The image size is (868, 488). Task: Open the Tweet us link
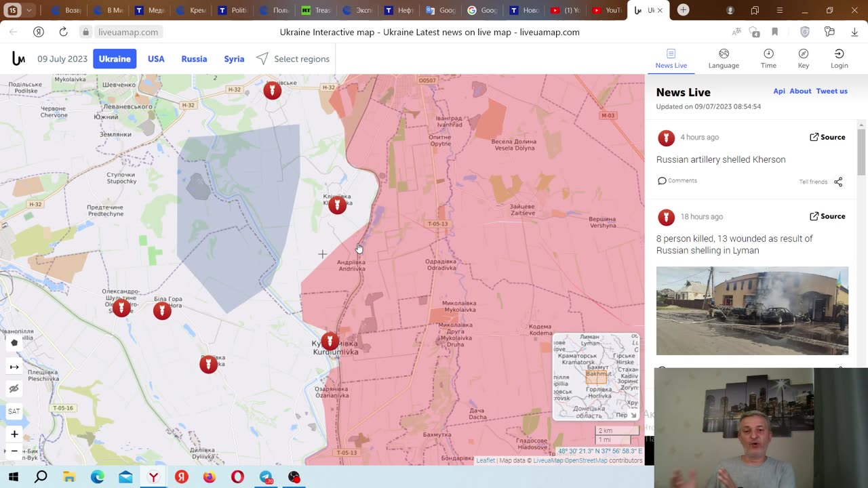831,91
